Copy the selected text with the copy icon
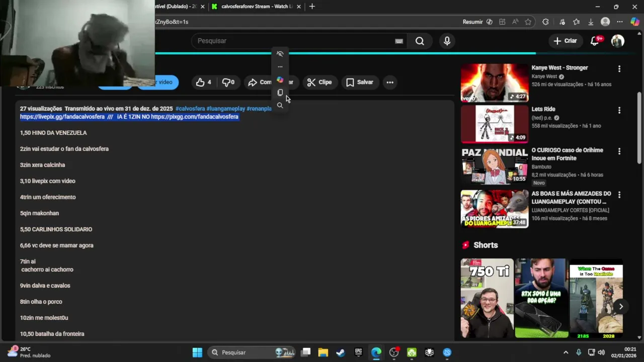 [280, 93]
